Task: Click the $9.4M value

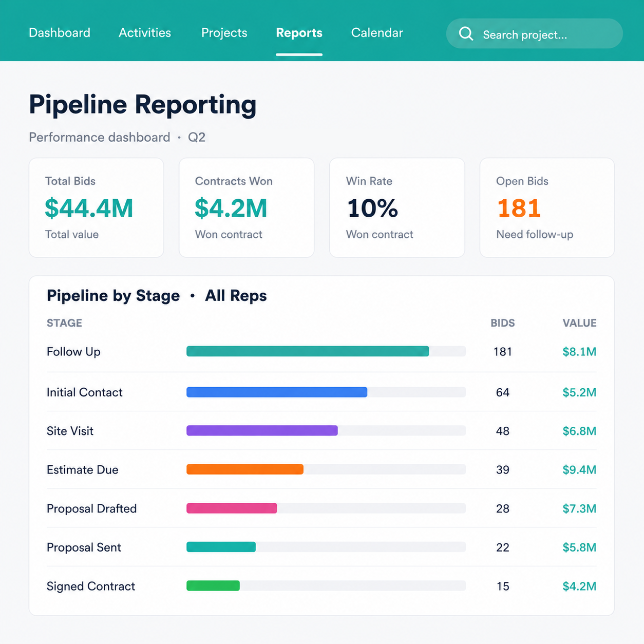Action: 579,469
